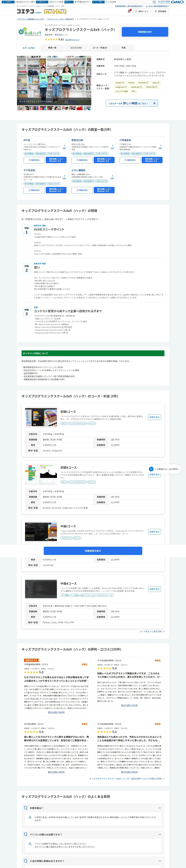Click the 閲覧履歴 button
This screenshot has width=186, height=868.
160,11
